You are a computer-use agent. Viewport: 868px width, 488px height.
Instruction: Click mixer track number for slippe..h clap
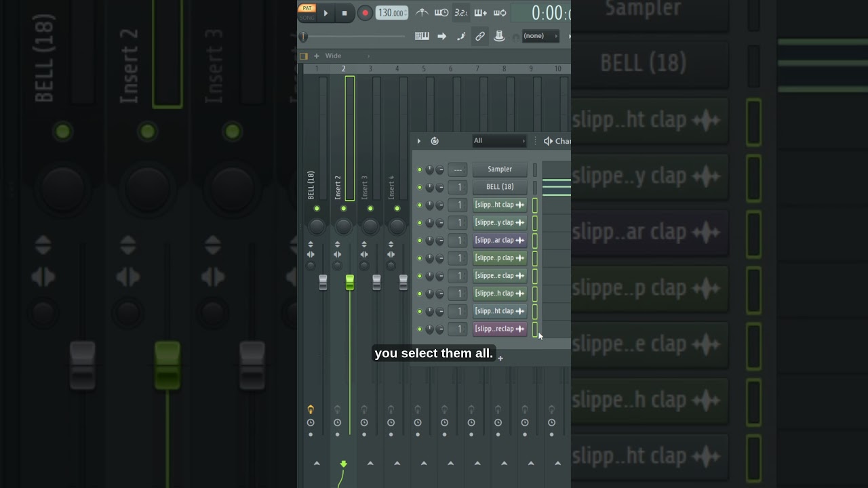[458, 293]
